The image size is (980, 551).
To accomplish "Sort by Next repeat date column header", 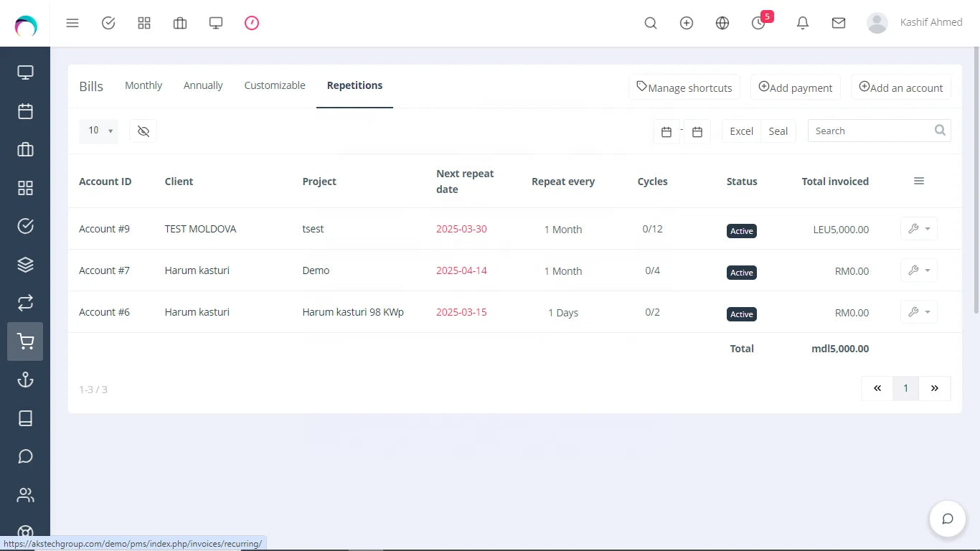I will click(x=465, y=182).
